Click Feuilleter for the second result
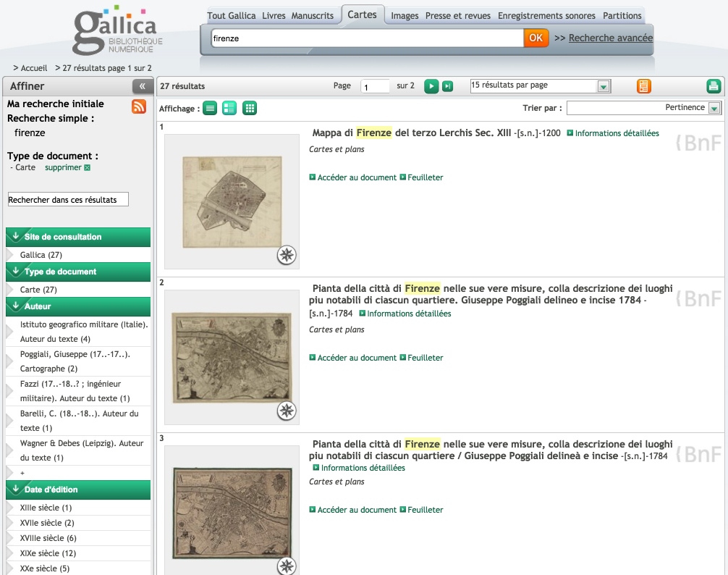Screen dimensions: 728x575 [422, 358]
